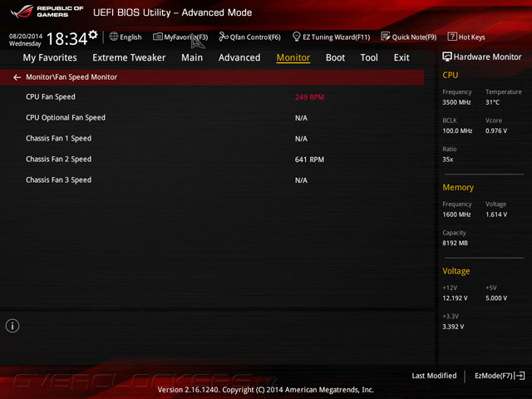
Task: Click the 18:34 clock display
Action: (66, 39)
